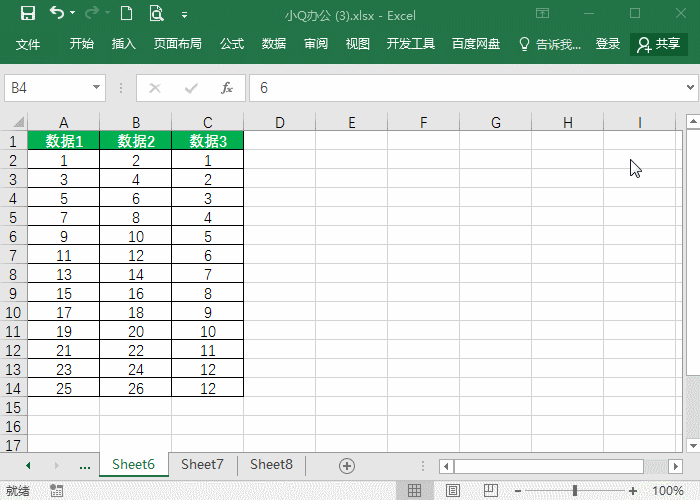The image size is (700, 500).
Task: Click the 告诉我 lightbulb search box
Action: (x=550, y=44)
